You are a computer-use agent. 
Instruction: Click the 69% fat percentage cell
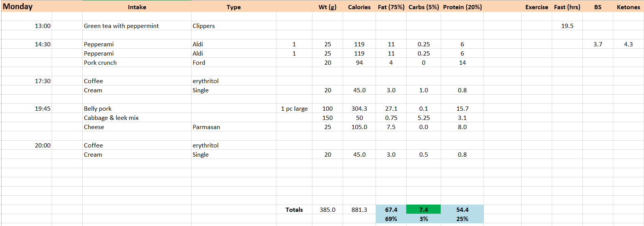click(391, 219)
